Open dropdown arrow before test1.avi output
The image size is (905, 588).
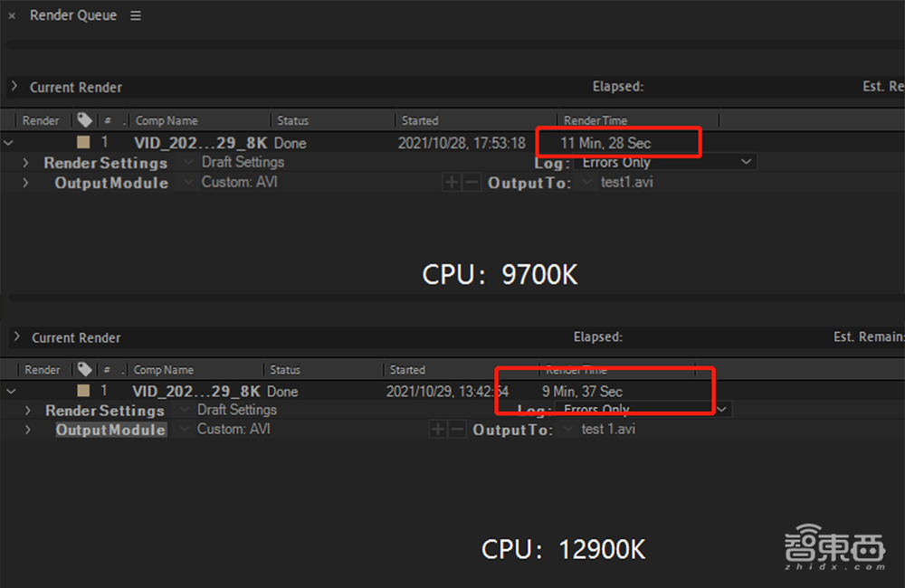586,182
